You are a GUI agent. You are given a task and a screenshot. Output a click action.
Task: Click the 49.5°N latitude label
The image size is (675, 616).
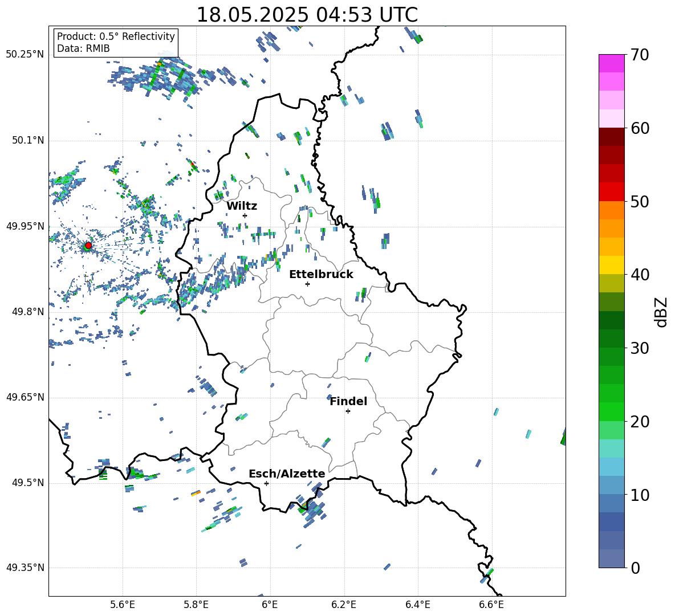click(x=28, y=483)
